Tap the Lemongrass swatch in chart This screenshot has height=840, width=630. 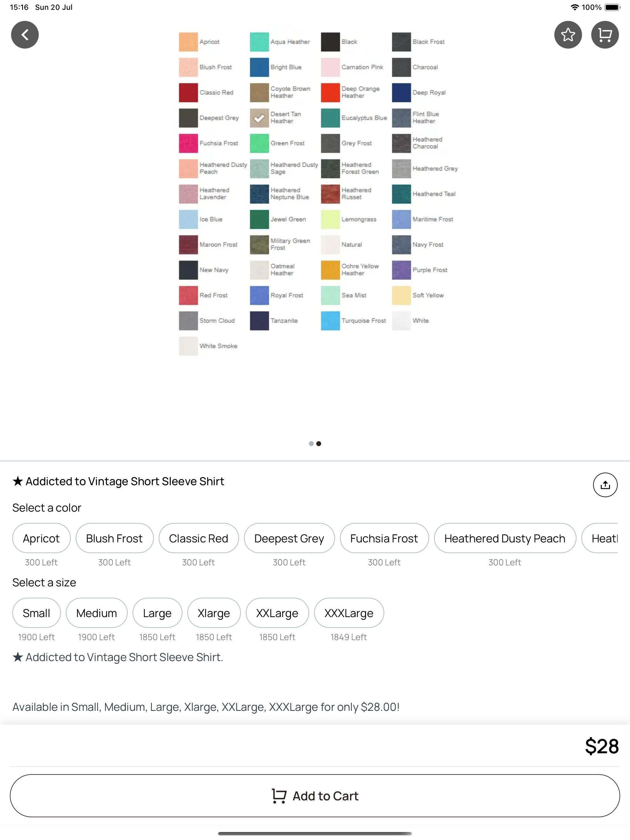(x=331, y=220)
